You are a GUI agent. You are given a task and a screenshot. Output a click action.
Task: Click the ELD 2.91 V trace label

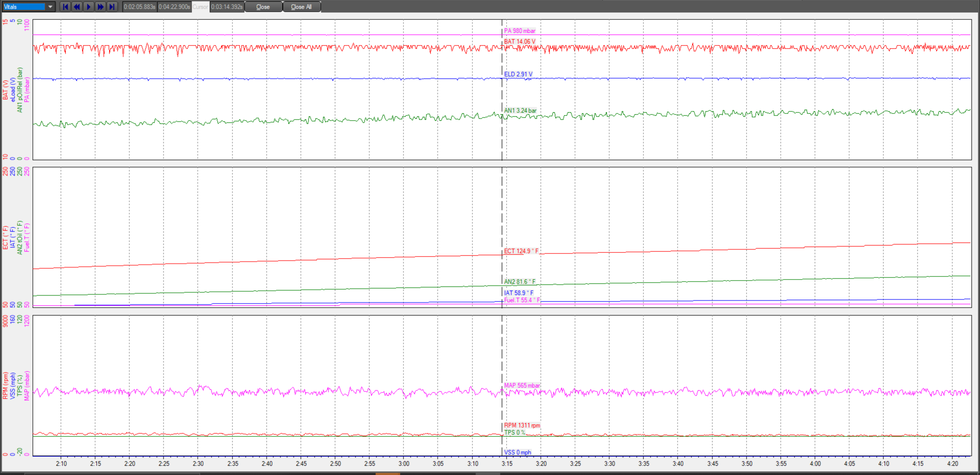click(518, 74)
